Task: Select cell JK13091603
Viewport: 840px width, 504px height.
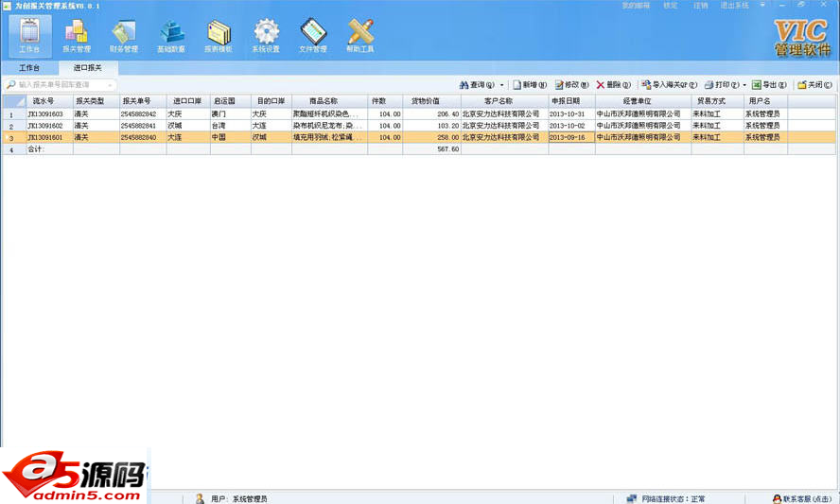Action: coord(49,114)
